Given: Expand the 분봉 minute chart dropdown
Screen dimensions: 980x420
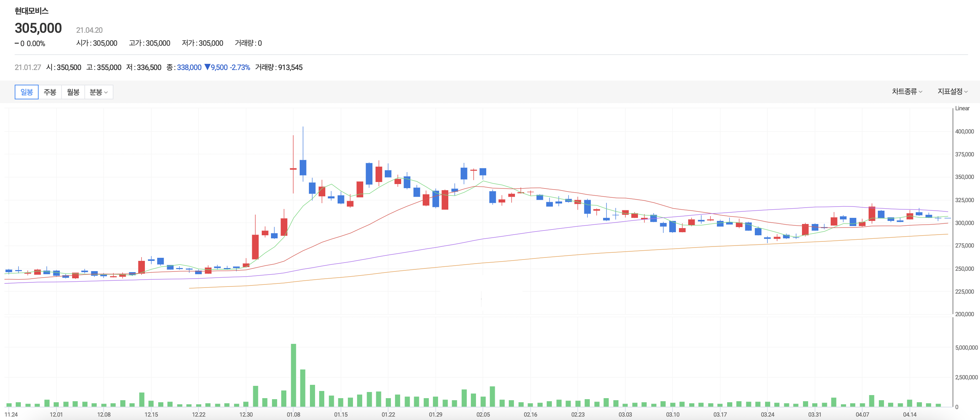Looking at the screenshot, I should [98, 92].
